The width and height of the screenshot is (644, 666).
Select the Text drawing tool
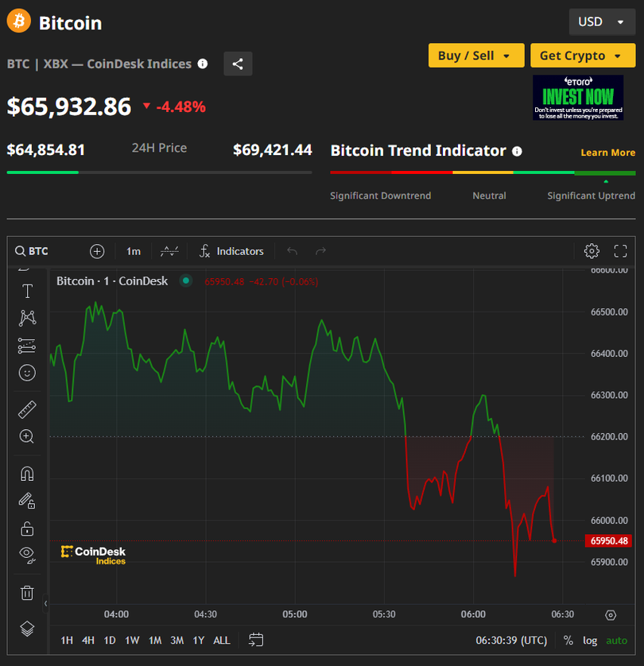pos(27,291)
